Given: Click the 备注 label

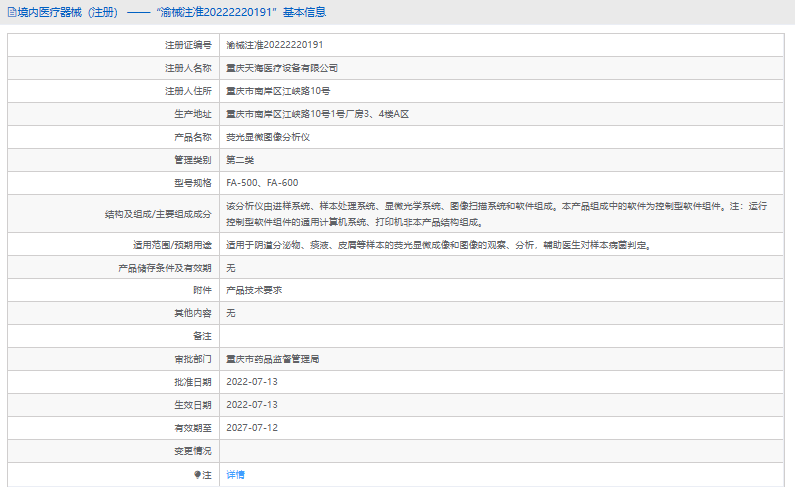Looking at the screenshot, I should (x=202, y=336).
